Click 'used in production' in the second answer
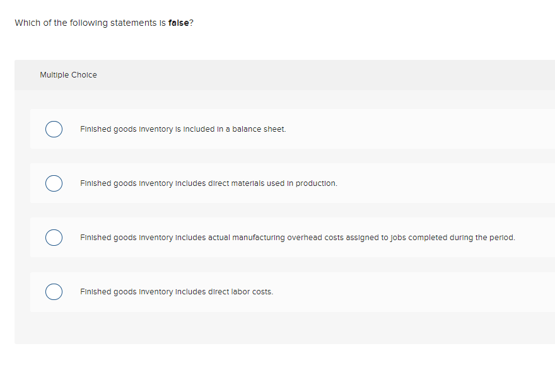The width and height of the screenshot is (555, 392). pos(300,183)
